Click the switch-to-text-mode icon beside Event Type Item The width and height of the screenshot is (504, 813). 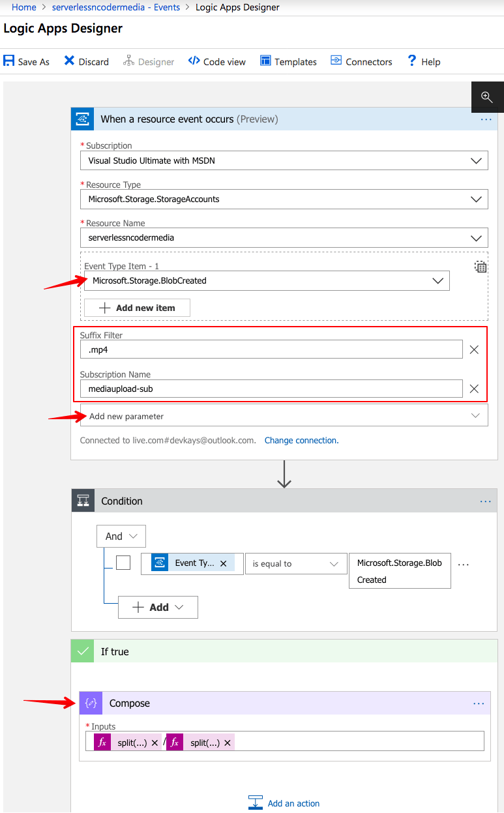481,267
